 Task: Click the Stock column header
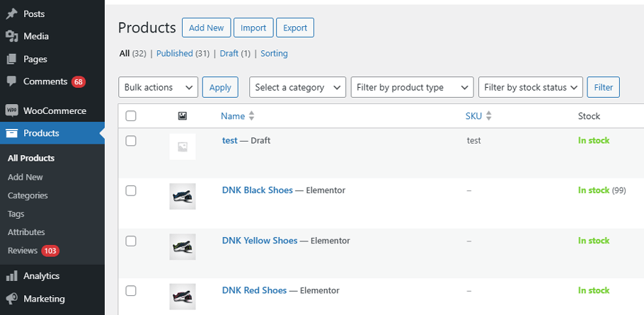[x=589, y=116]
